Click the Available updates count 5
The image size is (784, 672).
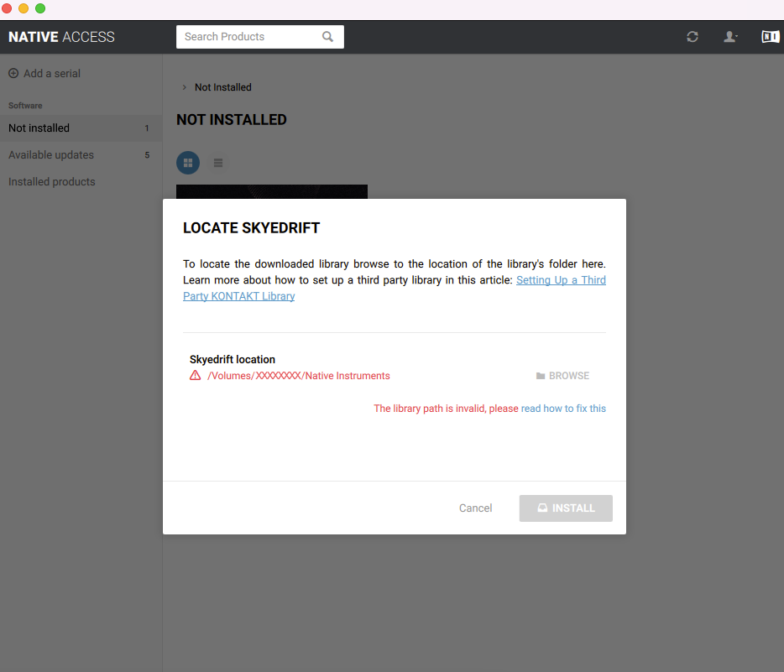point(147,155)
